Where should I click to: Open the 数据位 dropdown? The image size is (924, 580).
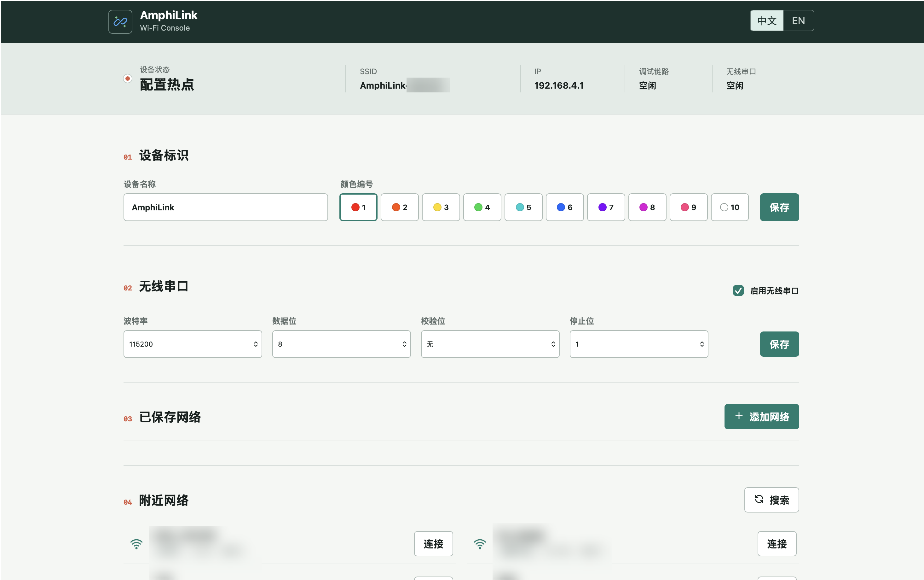342,344
